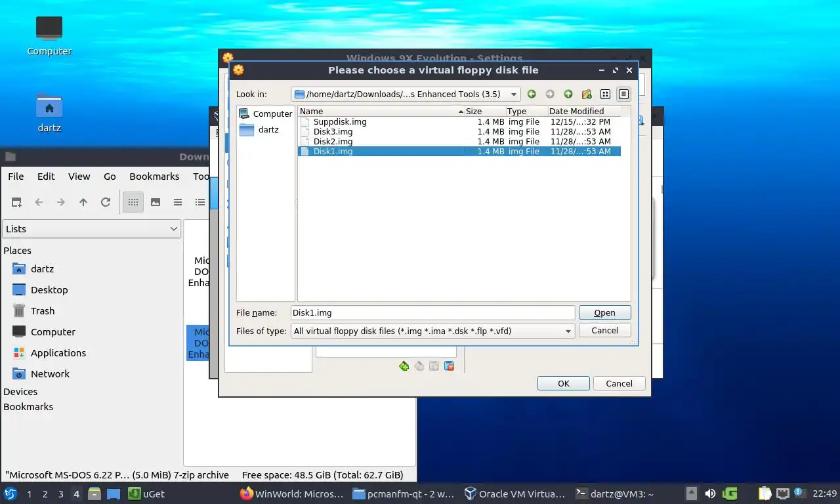The width and height of the screenshot is (840, 504).
Task: Go to parent directory in file dialog
Action: (568, 94)
